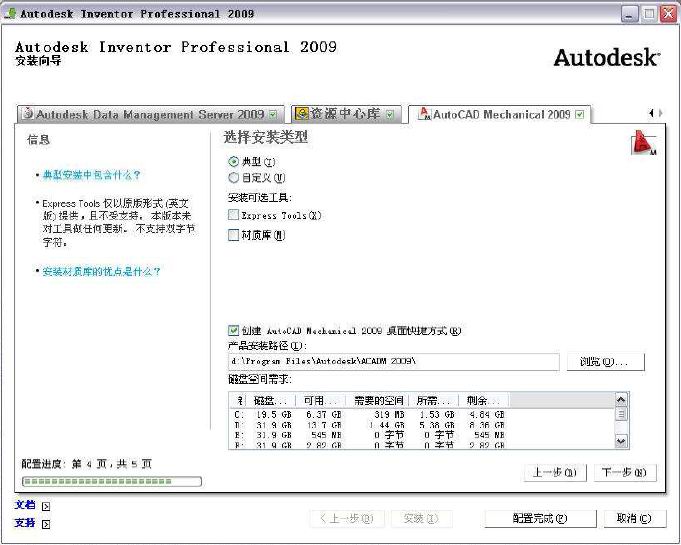Click the 剩余 column header
681x545 pixels.
[x=484, y=400]
